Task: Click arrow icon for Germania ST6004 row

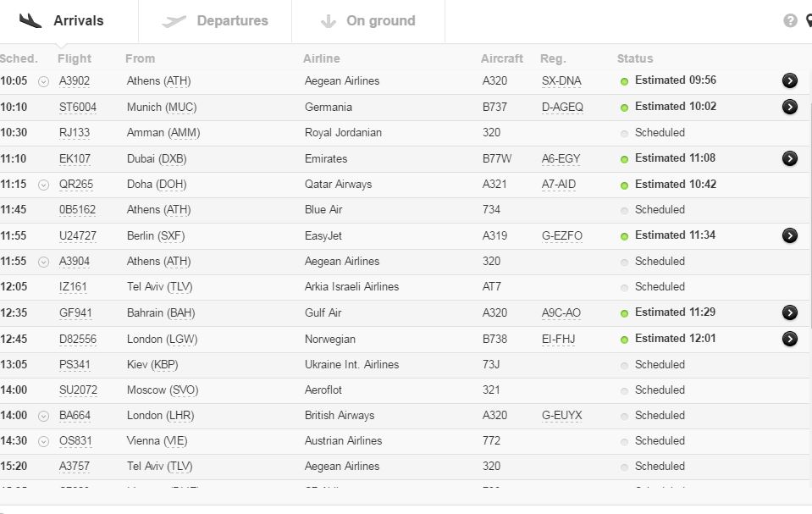Action: (x=789, y=107)
